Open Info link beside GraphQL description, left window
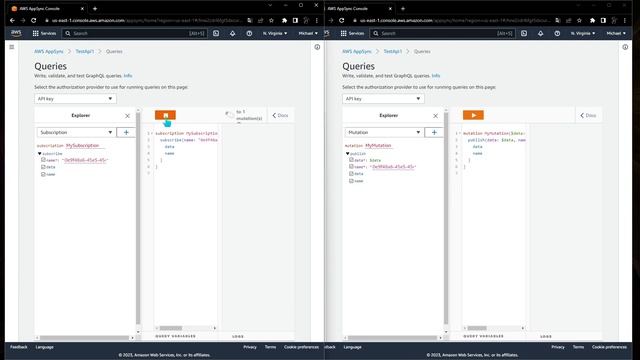Screen dimensions: 640x360 coord(128,76)
